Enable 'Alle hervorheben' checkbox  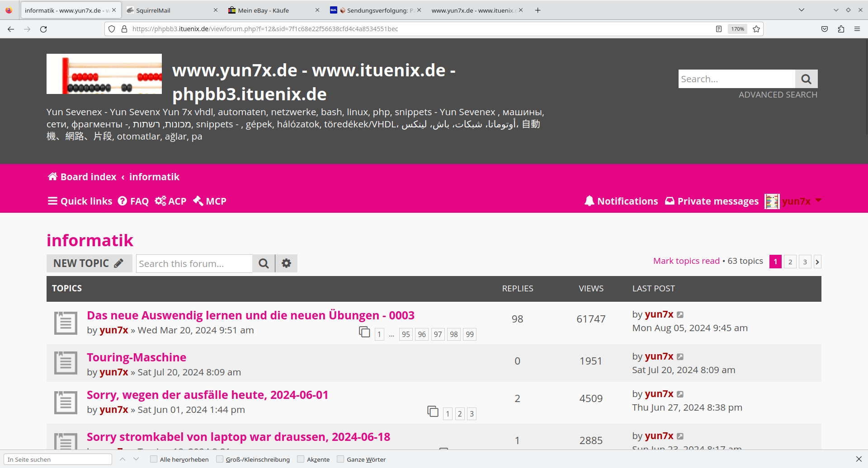pos(154,459)
